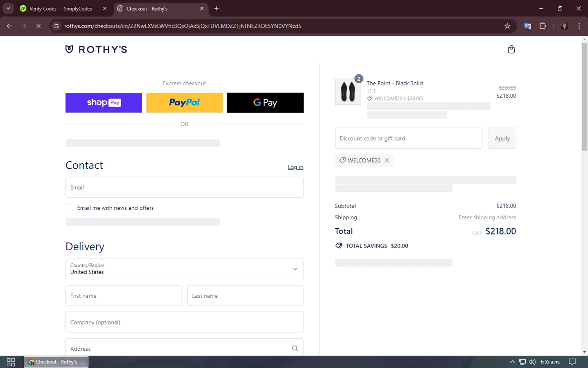Pay with Shop Pay express checkout
588x368 pixels.
103,103
